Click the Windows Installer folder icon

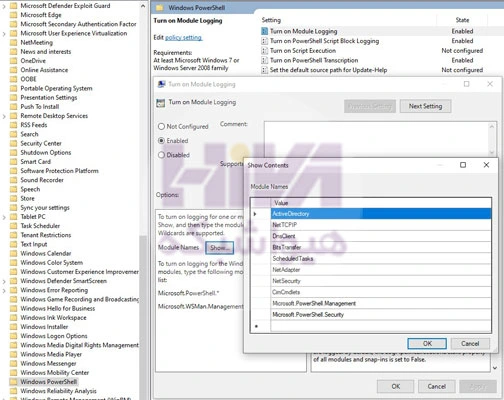click(x=13, y=327)
